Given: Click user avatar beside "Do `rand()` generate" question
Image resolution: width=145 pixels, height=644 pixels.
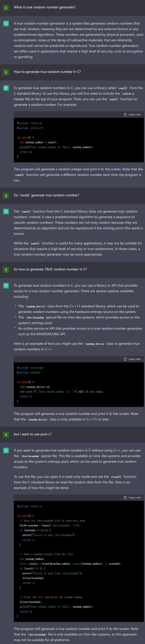Looking at the screenshot, I should pos(6,196).
